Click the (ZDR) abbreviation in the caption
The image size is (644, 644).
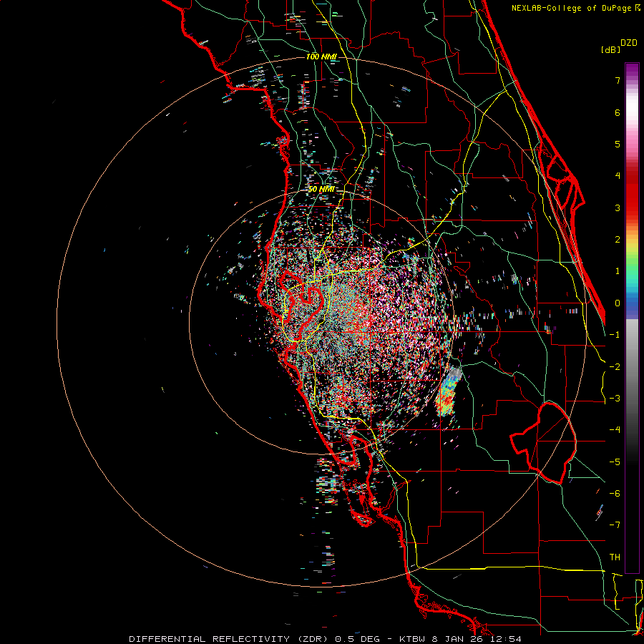[313, 639]
